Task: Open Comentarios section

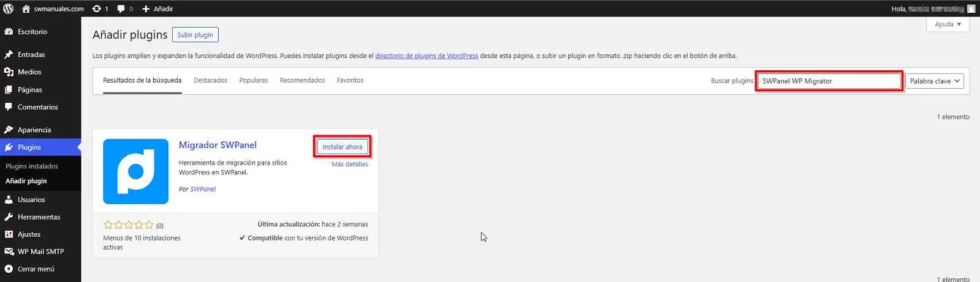Action: coord(40,107)
